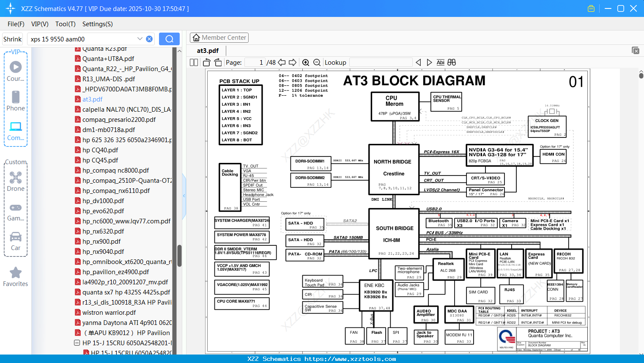Zoom out of the schematic
Screen dimensions: 644x363
point(317,62)
